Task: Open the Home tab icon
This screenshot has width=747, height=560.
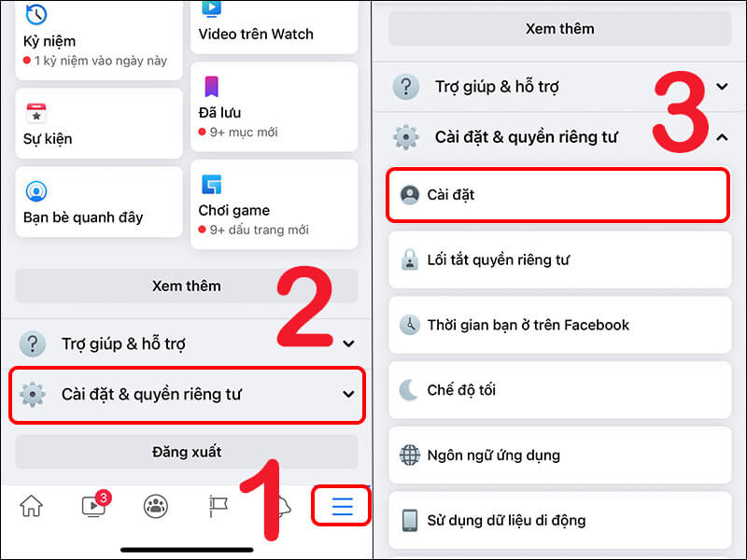Action: tap(31, 506)
